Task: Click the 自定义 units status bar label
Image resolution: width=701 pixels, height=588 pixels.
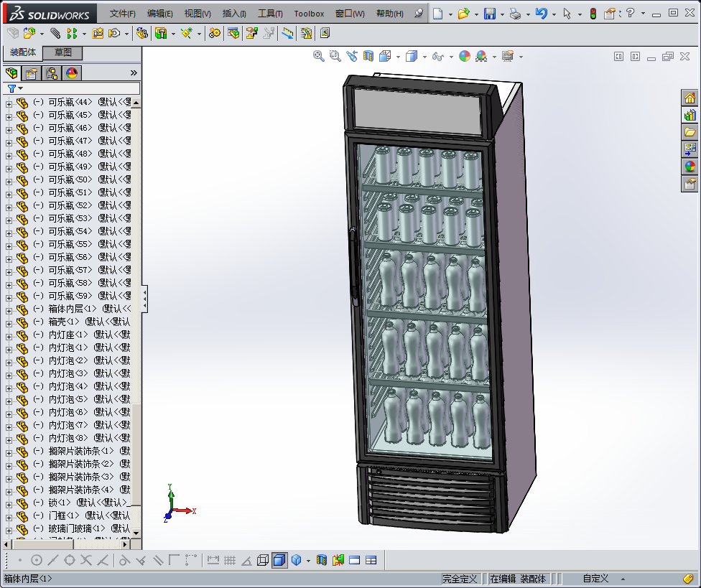Action: point(595,579)
